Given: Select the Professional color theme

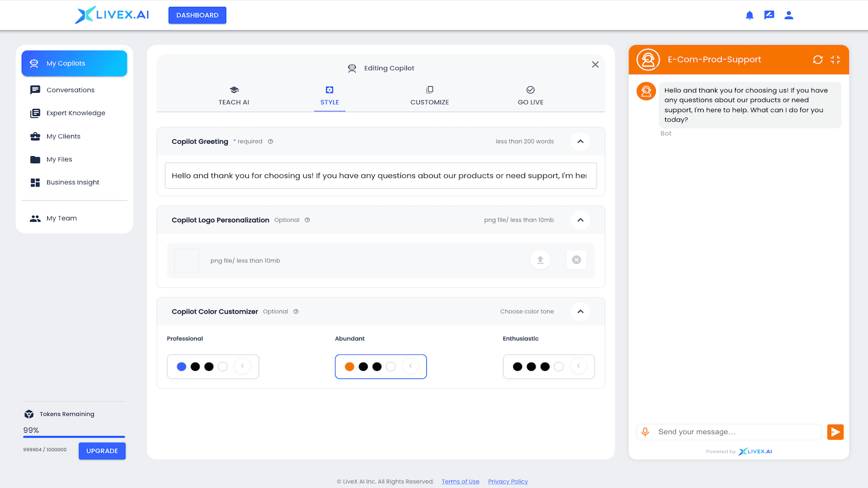Looking at the screenshot, I should coord(213,367).
